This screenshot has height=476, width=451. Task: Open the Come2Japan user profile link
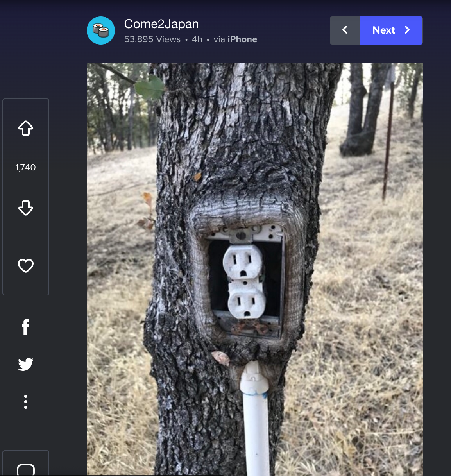[x=161, y=24]
